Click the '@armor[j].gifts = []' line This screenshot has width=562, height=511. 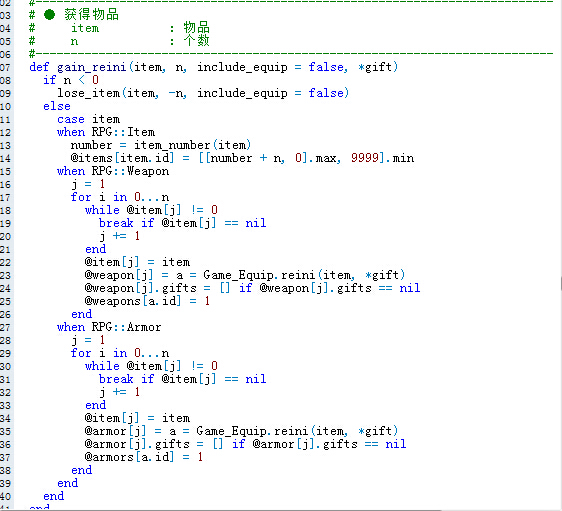click(245, 444)
